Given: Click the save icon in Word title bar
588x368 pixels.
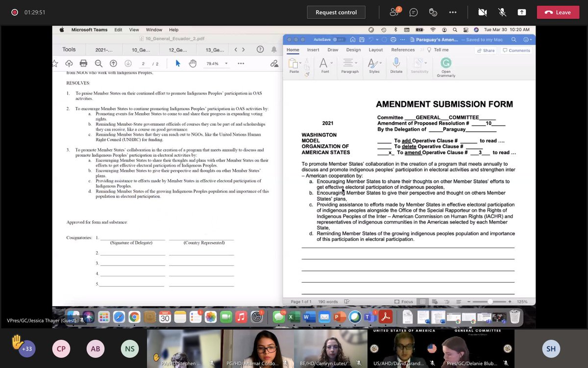Looking at the screenshot, I should click(x=361, y=40).
